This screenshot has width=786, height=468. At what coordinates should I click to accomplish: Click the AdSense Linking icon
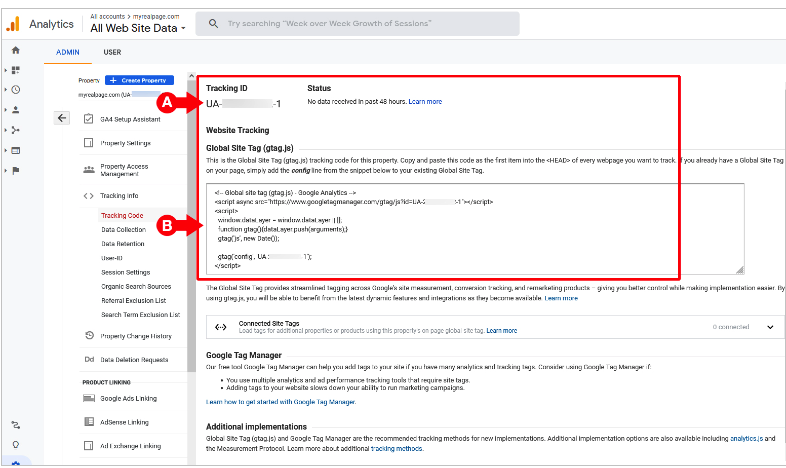point(89,421)
